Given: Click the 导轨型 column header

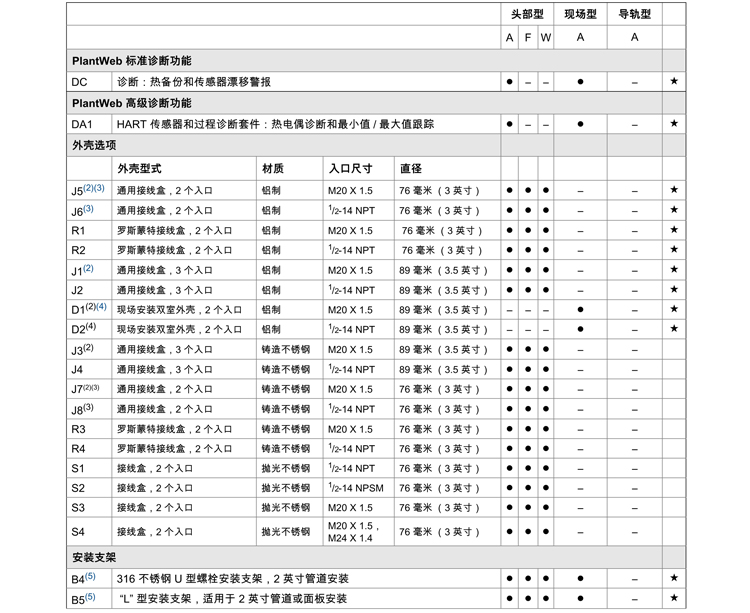Looking at the screenshot, I should (x=634, y=15).
